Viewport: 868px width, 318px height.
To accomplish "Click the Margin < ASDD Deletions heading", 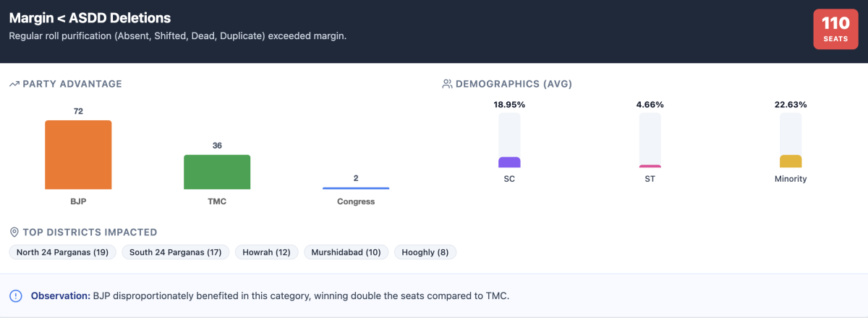I will tap(90, 17).
